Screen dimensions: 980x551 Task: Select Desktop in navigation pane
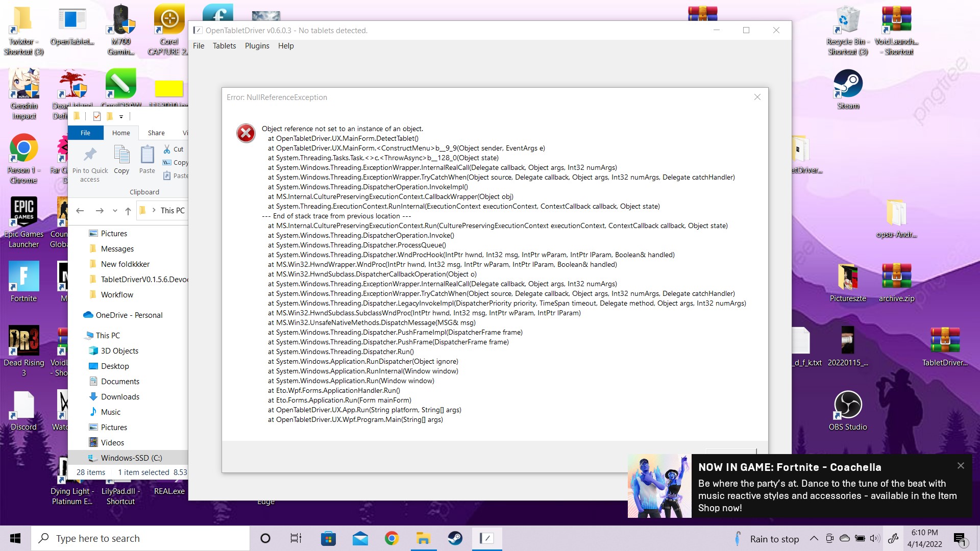(115, 366)
